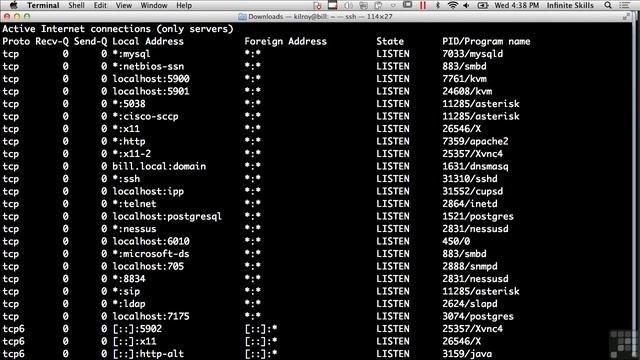
Task: Click the full-screen arrows in title bar
Action: 627,17
